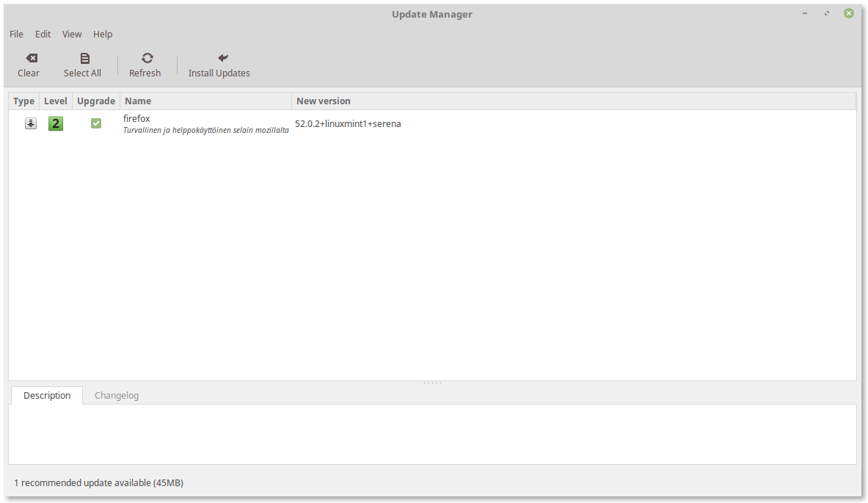This screenshot has width=868, height=503.
Task: Click the pane divider grip handle
Action: [x=432, y=383]
